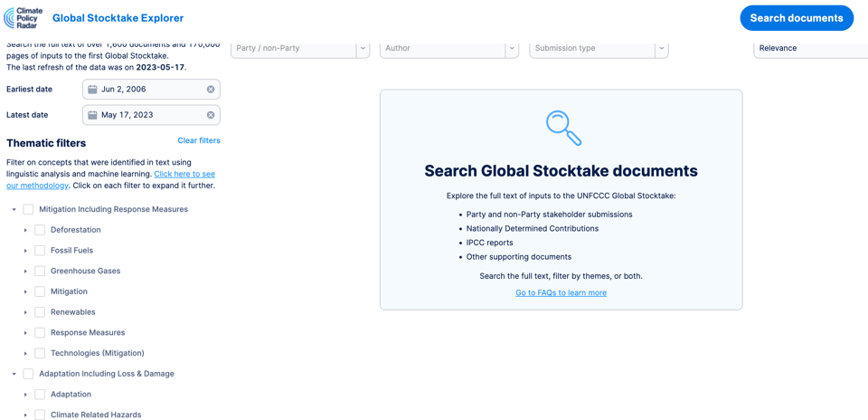Clear the Earliest date with its X icon
This screenshot has width=868, height=420.
click(x=211, y=90)
